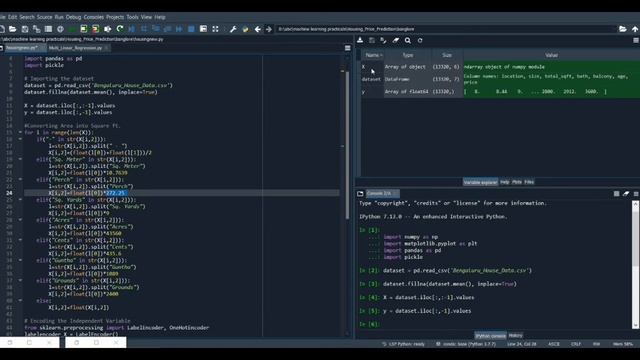Open Variable explorer pane options menu
640x360 pixels.
tap(636, 40)
